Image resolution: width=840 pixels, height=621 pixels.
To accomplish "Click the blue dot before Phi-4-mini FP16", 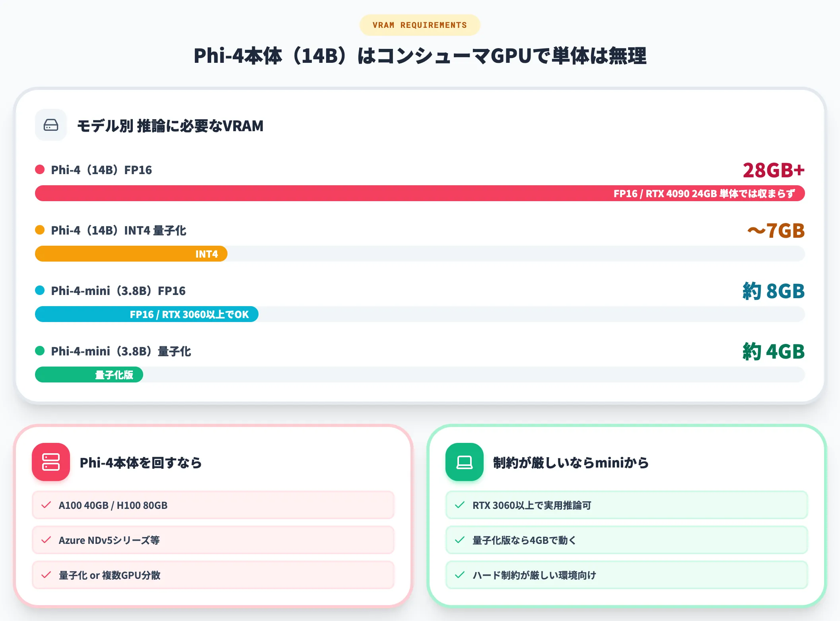I will (40, 291).
